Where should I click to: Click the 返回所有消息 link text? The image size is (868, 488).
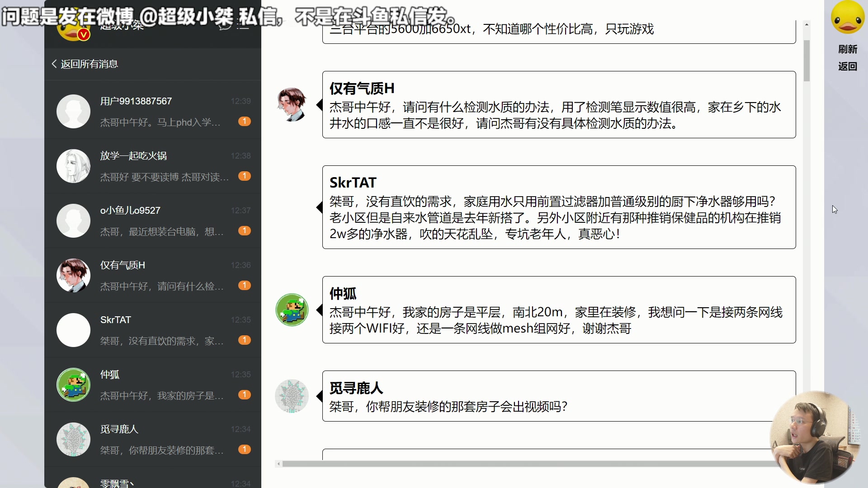(x=90, y=64)
